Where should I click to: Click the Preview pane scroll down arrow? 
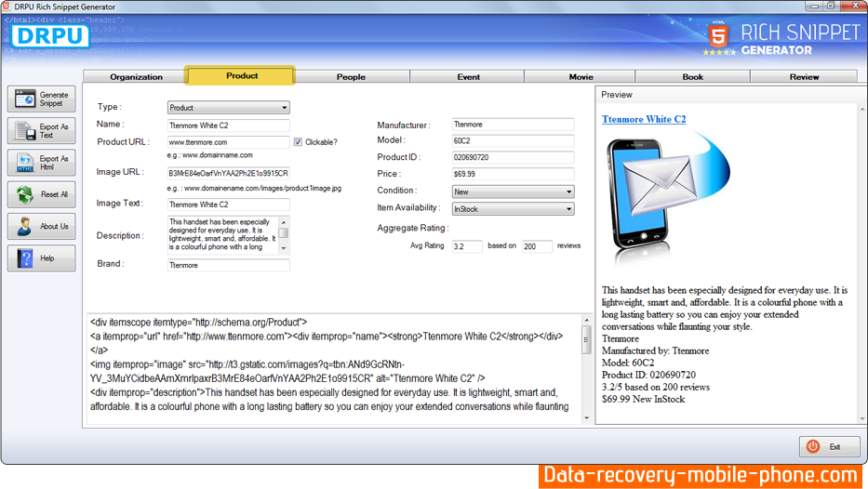click(x=862, y=418)
